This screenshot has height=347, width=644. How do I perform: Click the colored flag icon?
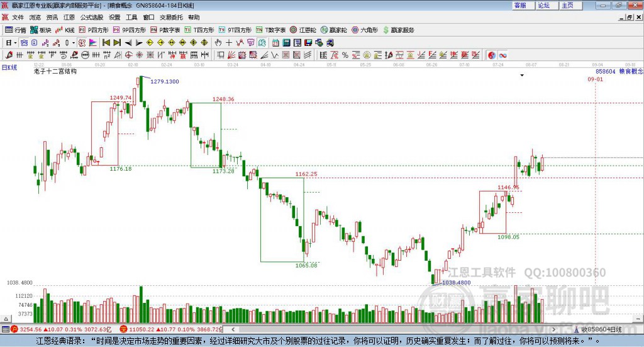pos(93,43)
